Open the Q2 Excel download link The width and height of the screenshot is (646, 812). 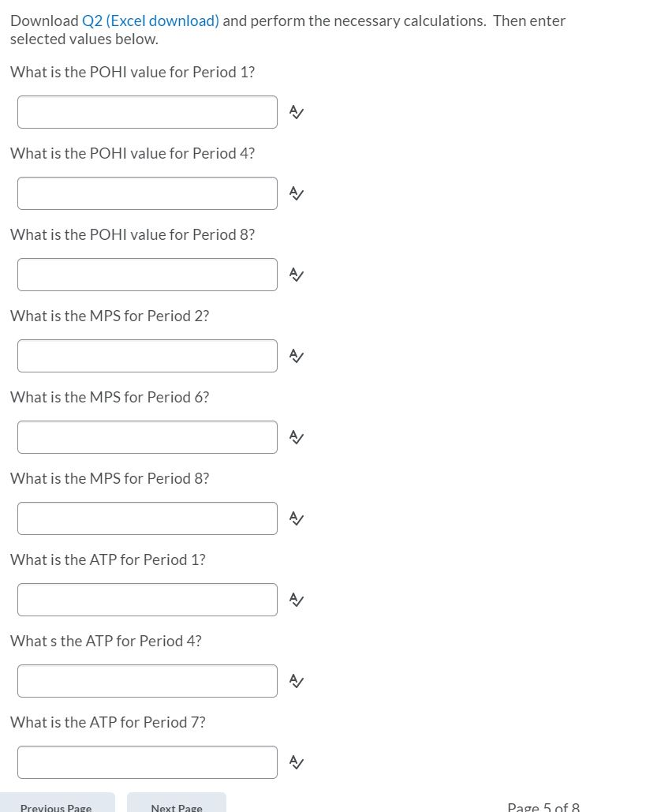149,21
